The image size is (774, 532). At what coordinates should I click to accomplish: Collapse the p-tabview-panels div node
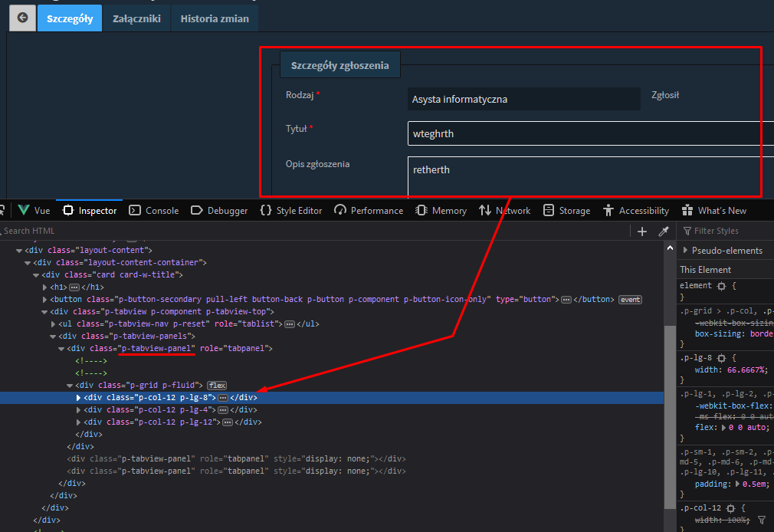point(53,337)
